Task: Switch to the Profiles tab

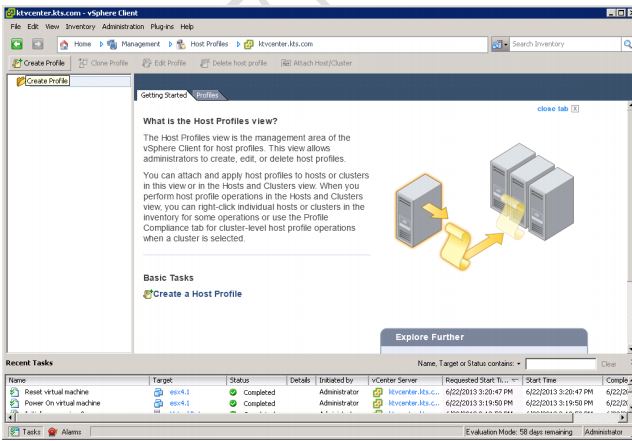Action: [207, 96]
